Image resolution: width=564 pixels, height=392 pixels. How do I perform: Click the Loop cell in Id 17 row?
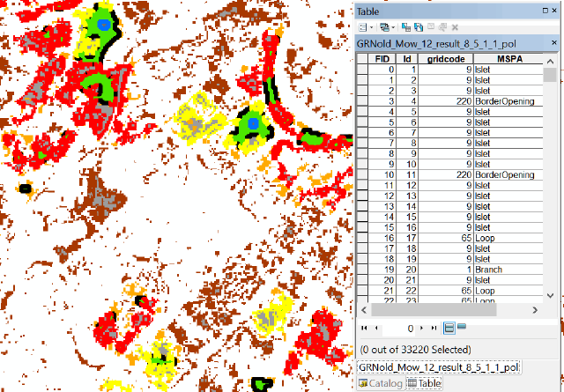[x=508, y=238]
